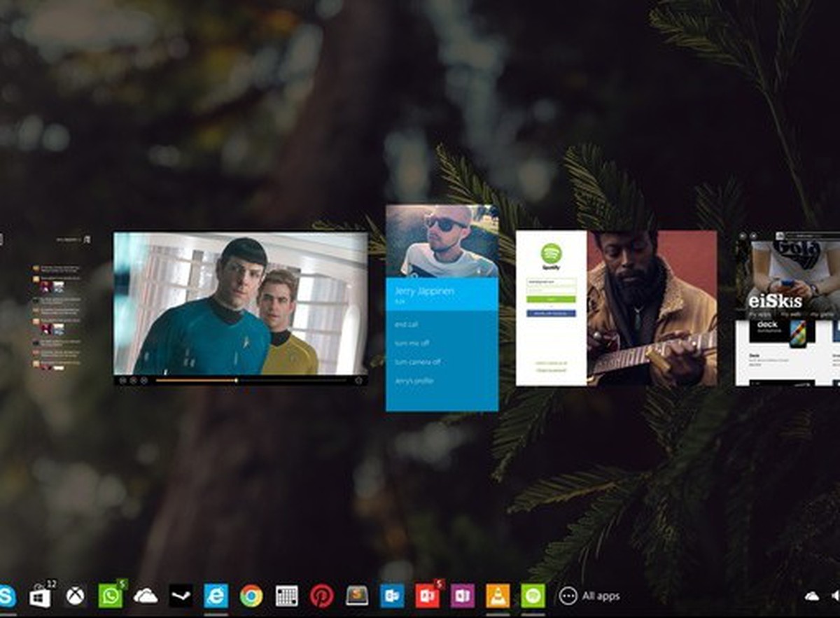Click Jerry Jäppinen's video in Skype
This screenshot has height=618, width=840.
click(442, 241)
